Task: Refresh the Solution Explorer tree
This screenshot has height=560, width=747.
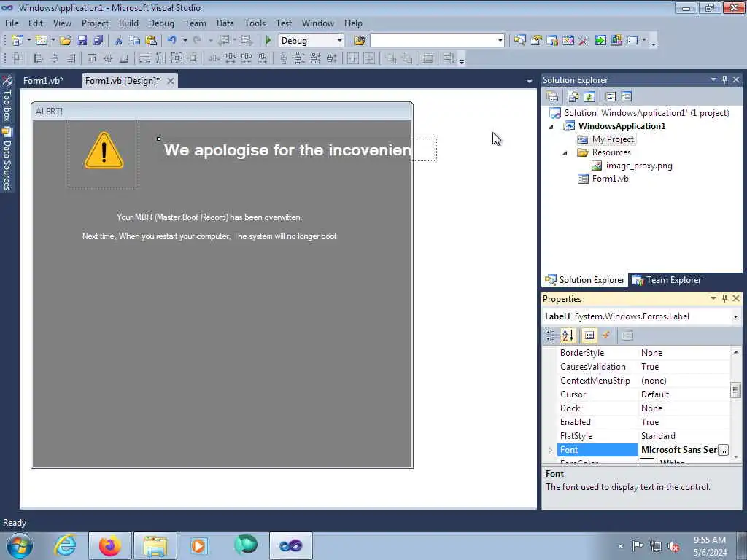Action: [x=589, y=97]
